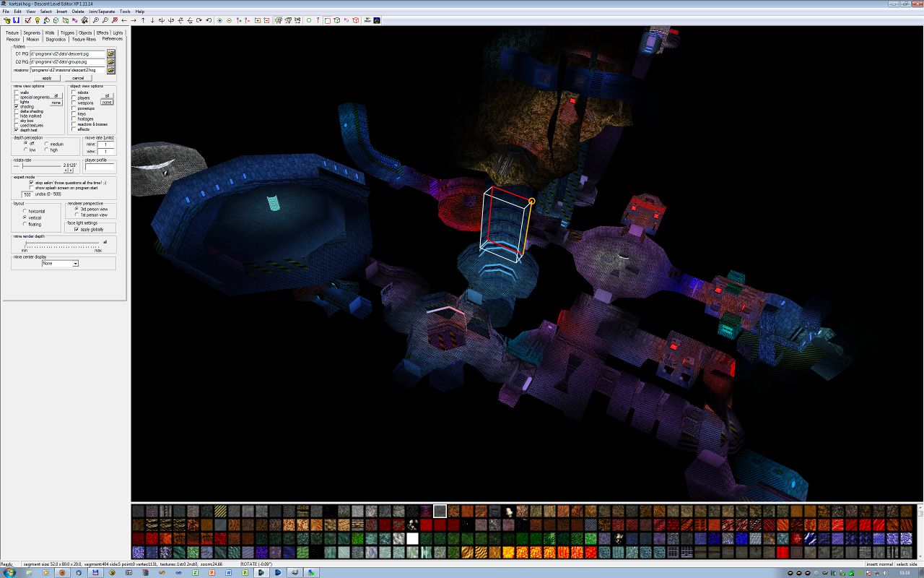Click the blue circle dot toolbar icon
Screen dimensions: 924x578
(219, 20)
